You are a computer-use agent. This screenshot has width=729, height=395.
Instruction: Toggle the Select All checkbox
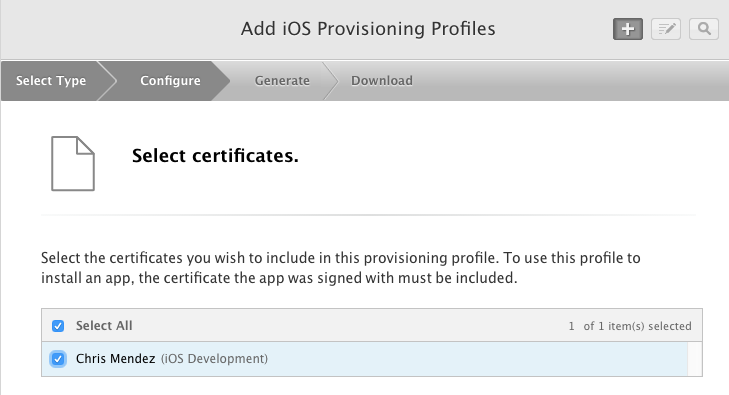(x=58, y=326)
